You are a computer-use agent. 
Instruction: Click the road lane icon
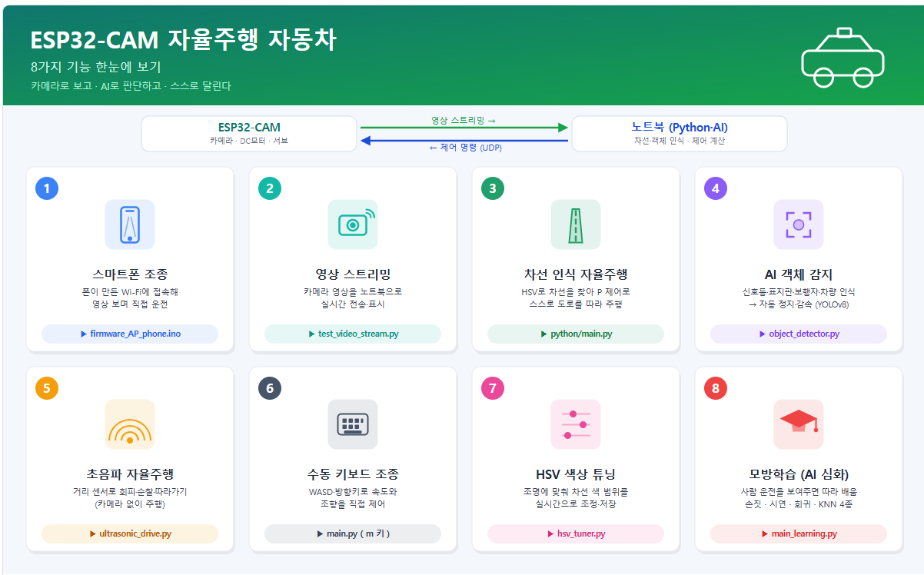[x=576, y=224]
